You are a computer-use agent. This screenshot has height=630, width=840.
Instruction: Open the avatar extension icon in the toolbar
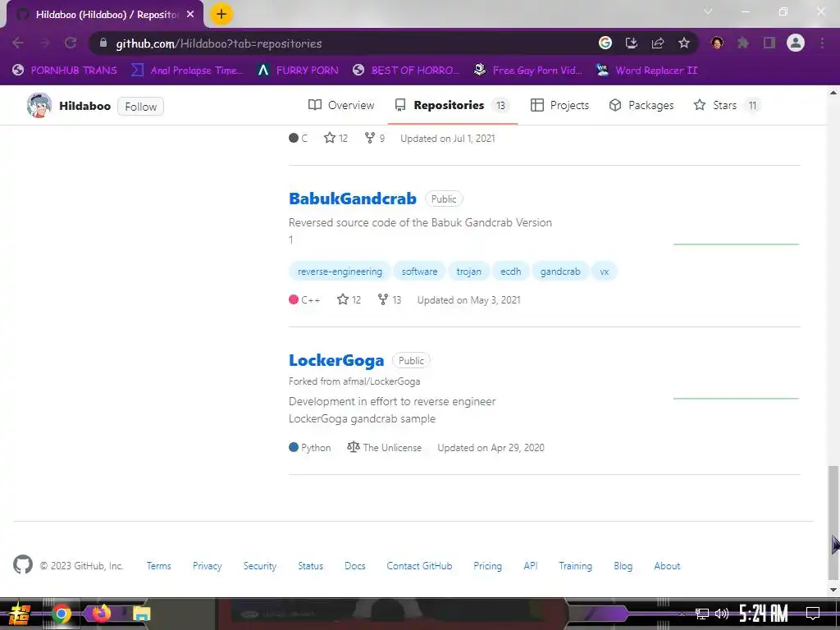[x=717, y=43]
